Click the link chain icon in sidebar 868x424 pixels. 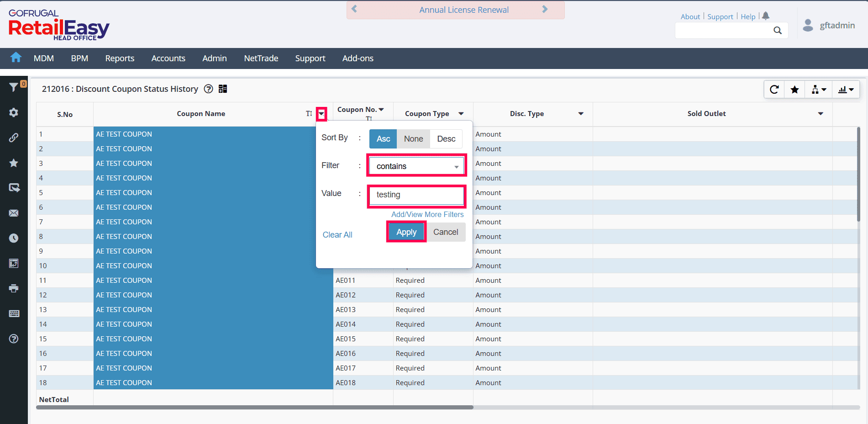pos(14,138)
